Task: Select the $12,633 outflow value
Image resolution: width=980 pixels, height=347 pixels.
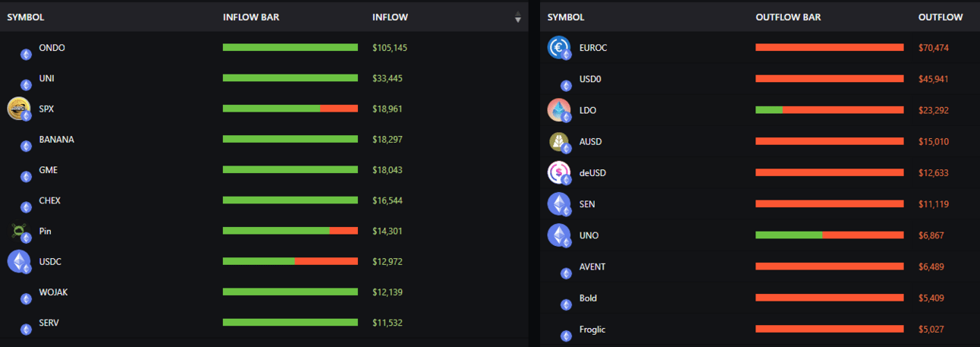Action: (933, 172)
